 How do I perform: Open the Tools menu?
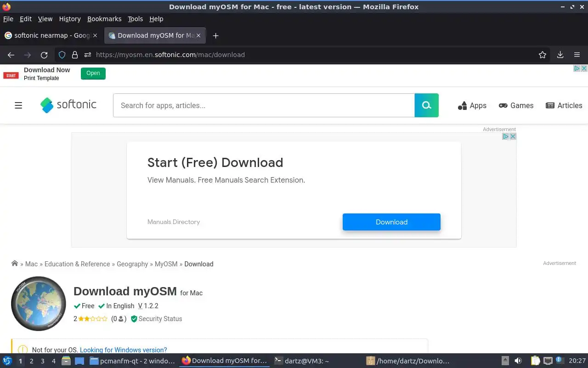[x=136, y=19]
